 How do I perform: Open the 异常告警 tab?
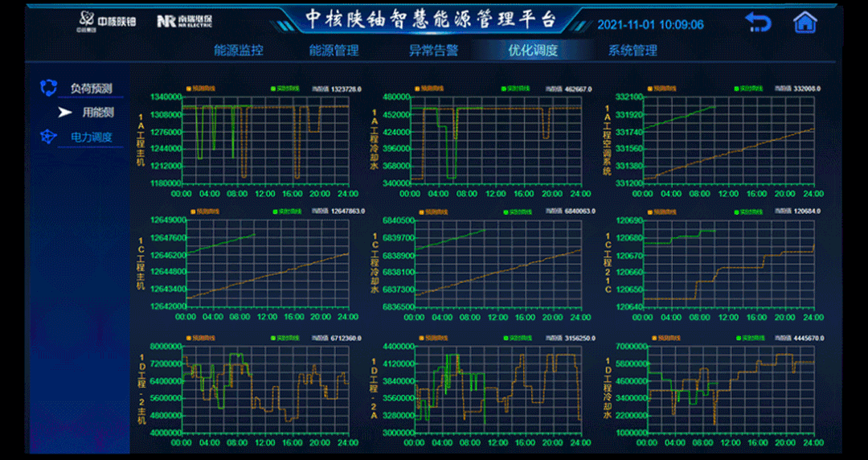(433, 51)
